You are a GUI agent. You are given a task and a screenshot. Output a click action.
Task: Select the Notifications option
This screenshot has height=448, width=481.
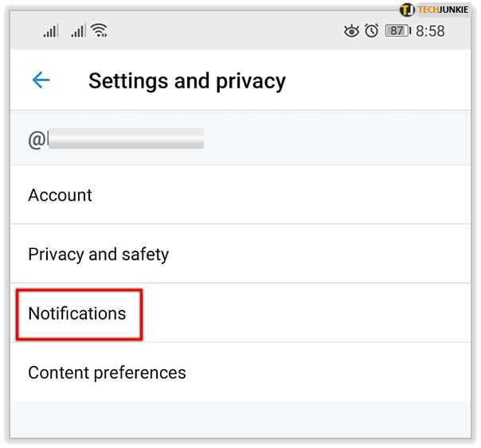click(77, 314)
